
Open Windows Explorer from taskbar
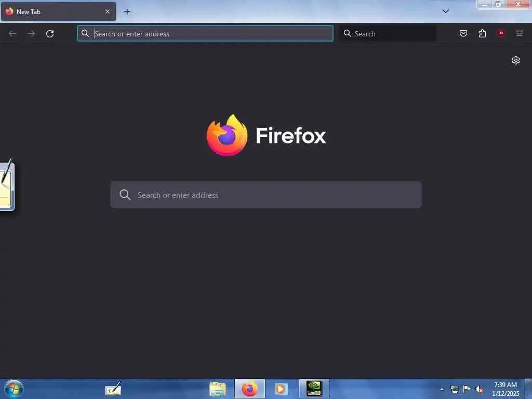click(x=218, y=389)
